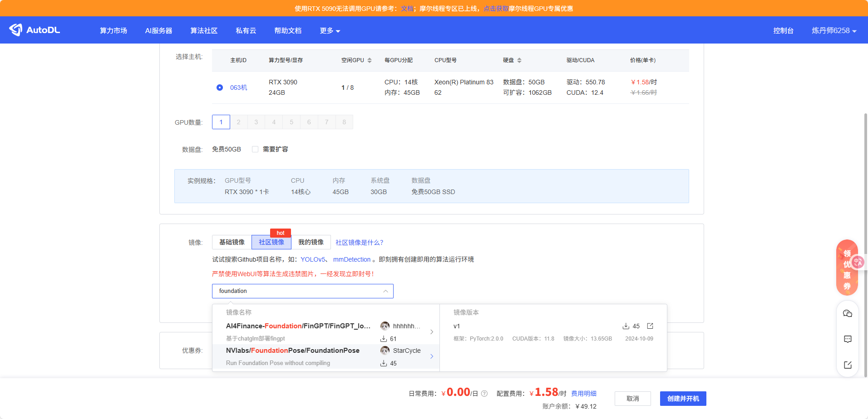This screenshot has width=868, height=419.
Task: Collapse the foundation image search dropdown arrow
Action: (x=385, y=291)
